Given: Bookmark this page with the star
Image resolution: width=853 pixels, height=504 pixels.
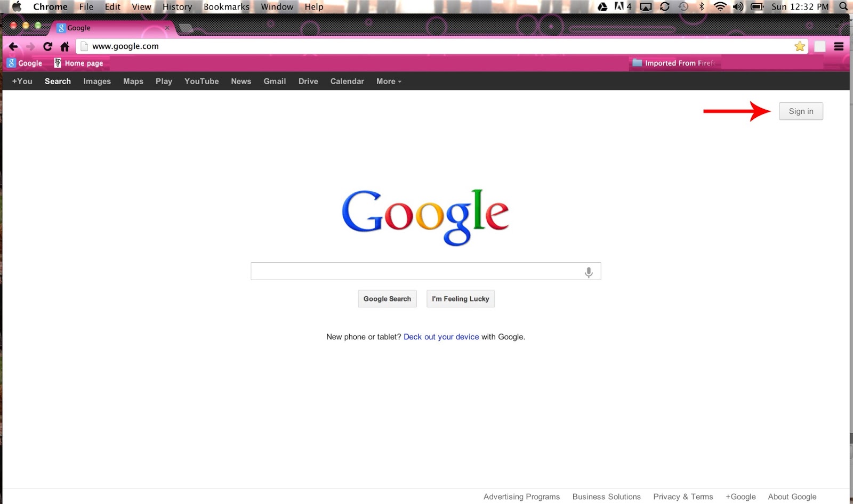Looking at the screenshot, I should click(800, 46).
